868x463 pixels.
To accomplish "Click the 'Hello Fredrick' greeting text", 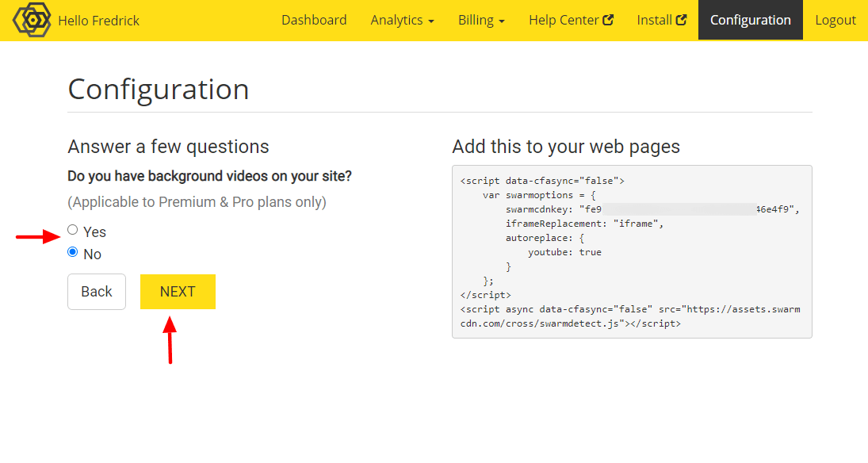I will 98,21.
